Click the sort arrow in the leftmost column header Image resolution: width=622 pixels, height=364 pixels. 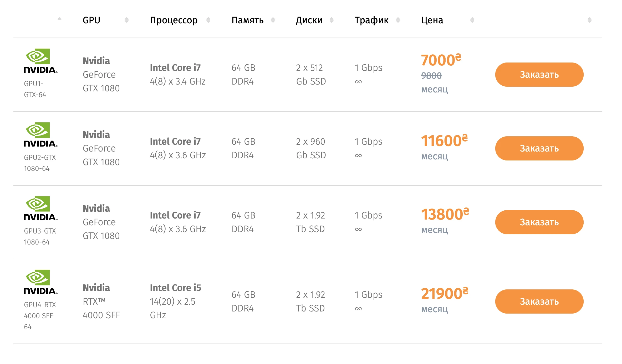(x=60, y=19)
